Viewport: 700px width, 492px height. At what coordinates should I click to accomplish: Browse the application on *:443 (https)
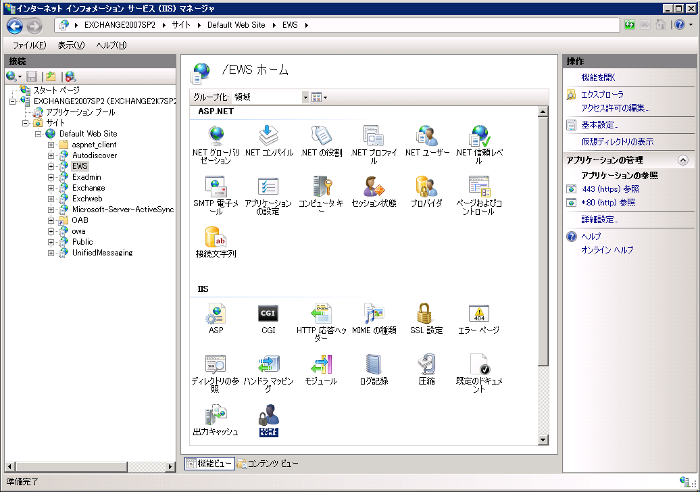610,189
